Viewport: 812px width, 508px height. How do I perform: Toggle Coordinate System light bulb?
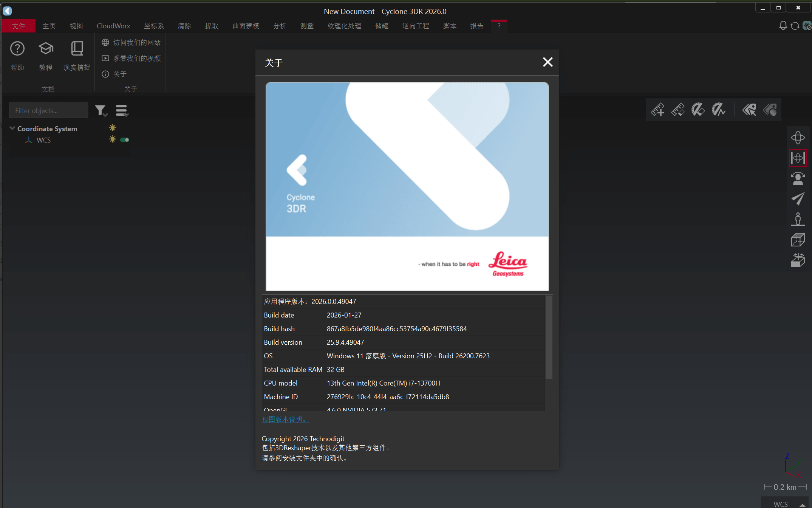pos(113,128)
